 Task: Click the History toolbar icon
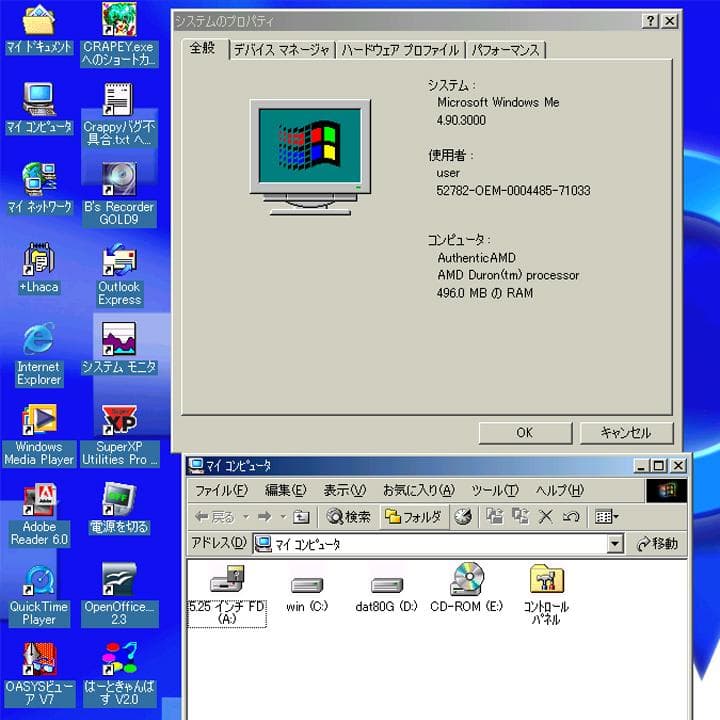pos(463,517)
